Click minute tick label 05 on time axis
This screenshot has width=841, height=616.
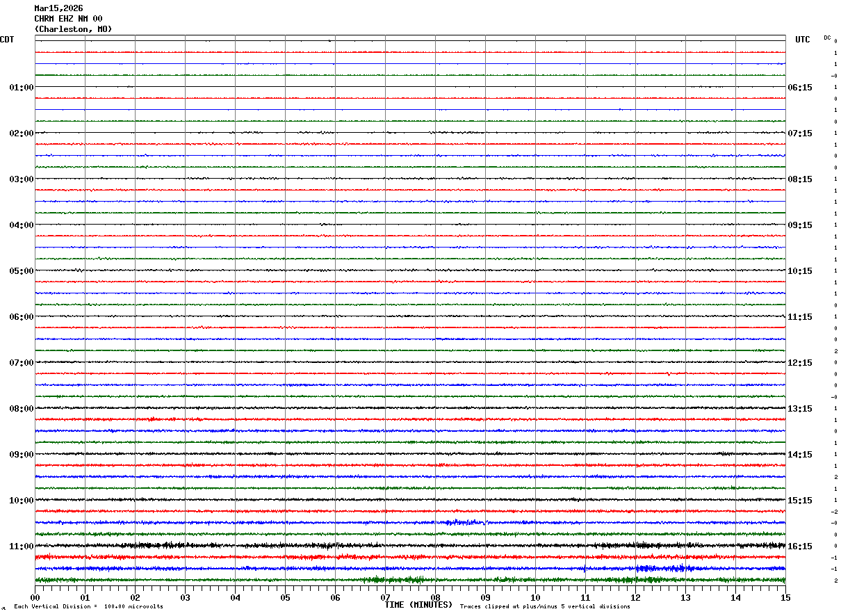pyautogui.click(x=285, y=597)
